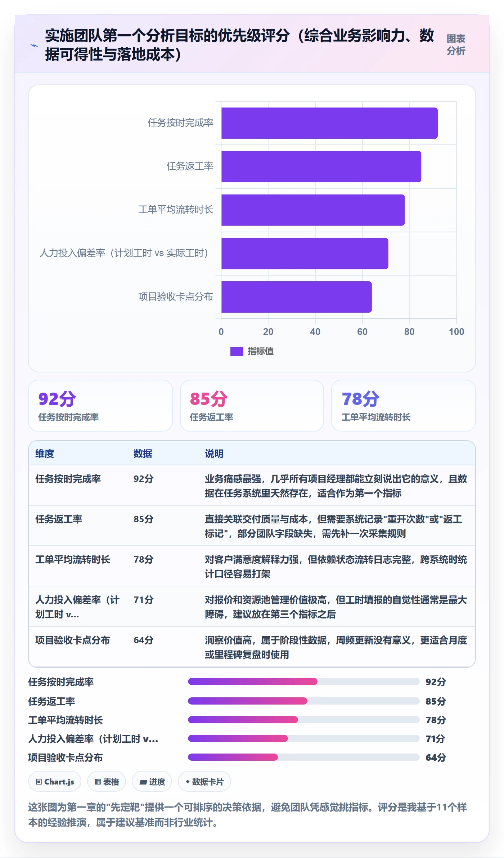Select the 数据卡片 tag

[204, 782]
